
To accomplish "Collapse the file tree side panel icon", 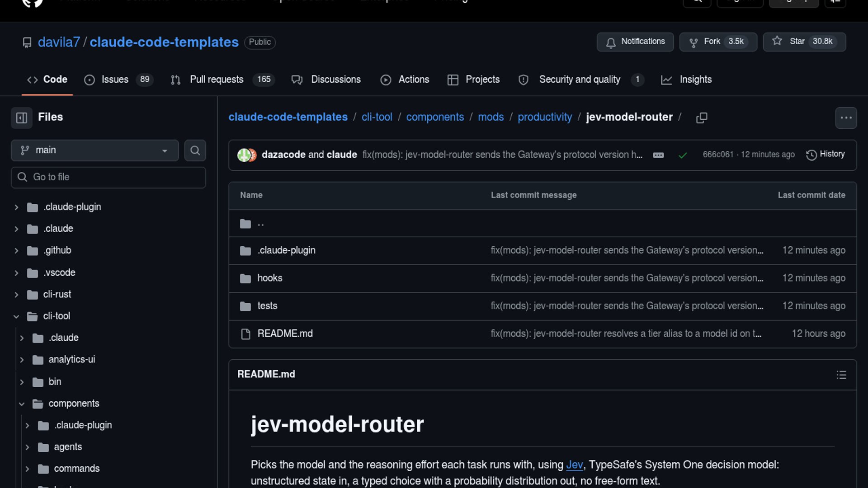I will (x=22, y=118).
